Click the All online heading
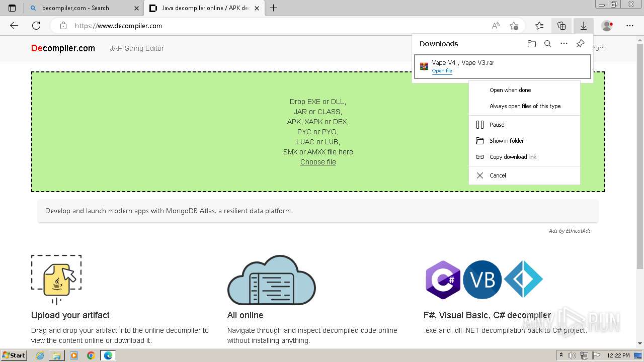The width and height of the screenshot is (644, 362). (x=245, y=315)
